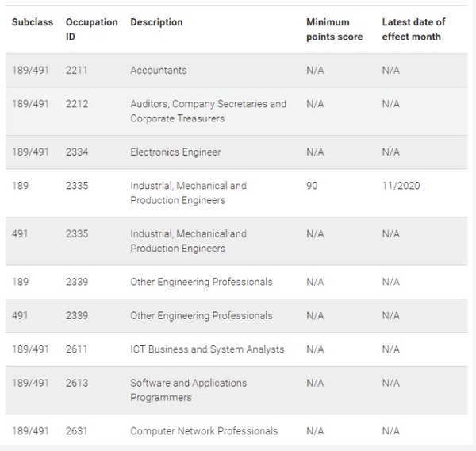Click occupation ID 2613
Screen dimensions: 476x451
coord(77,383)
